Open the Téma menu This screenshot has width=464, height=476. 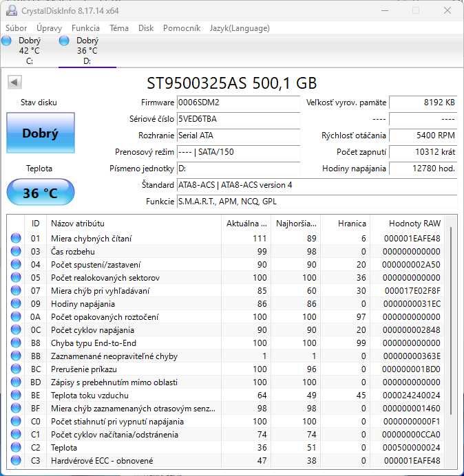(119, 28)
